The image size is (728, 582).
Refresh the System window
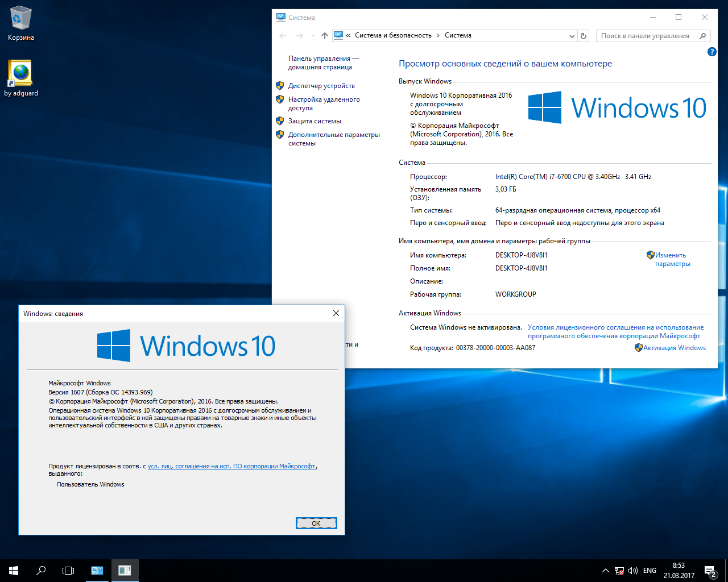point(584,36)
